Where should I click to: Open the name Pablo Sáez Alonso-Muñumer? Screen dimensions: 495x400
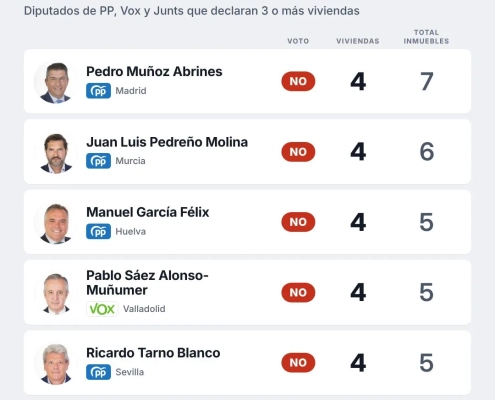(x=147, y=283)
